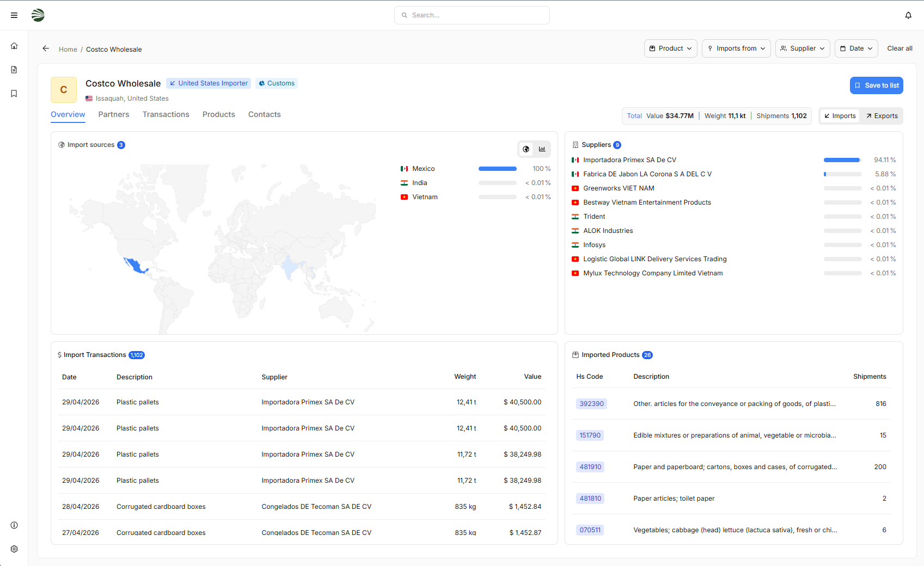Open saved bookmarks icon in sidebar
The image size is (924, 566).
pyautogui.click(x=14, y=94)
